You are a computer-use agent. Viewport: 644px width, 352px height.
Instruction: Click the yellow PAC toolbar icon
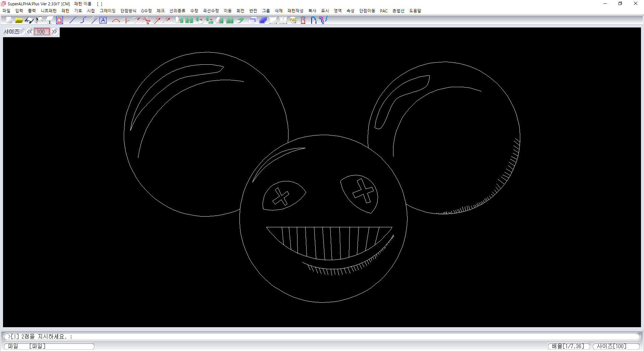(x=293, y=20)
